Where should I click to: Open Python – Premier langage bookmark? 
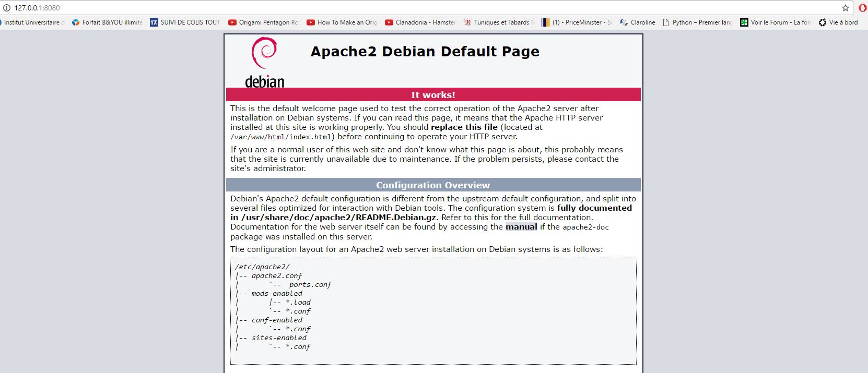pyautogui.click(x=698, y=22)
